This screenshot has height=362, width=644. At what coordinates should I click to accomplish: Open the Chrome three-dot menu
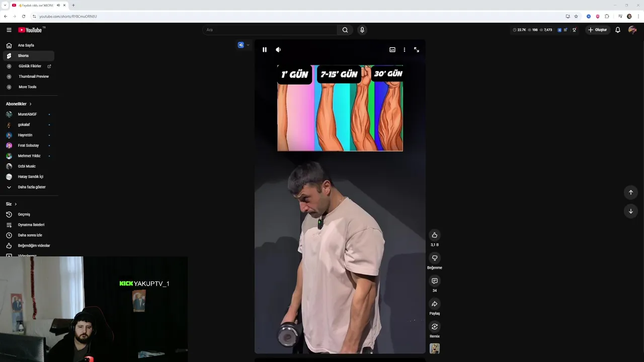[638, 16]
